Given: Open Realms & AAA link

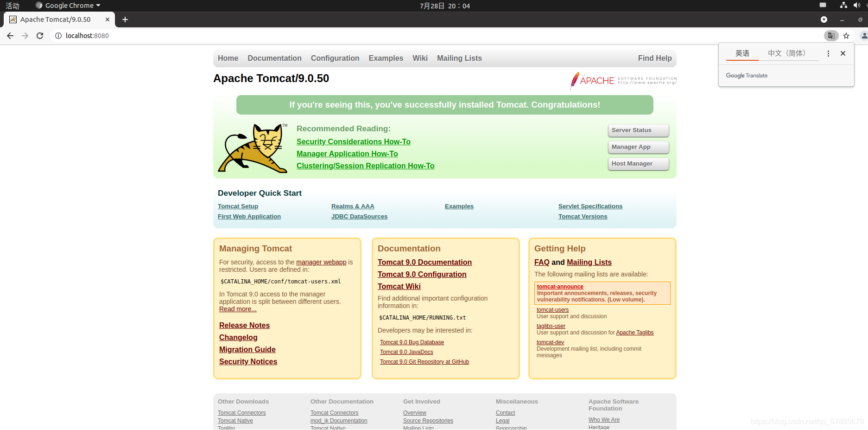Looking at the screenshot, I should [353, 206].
